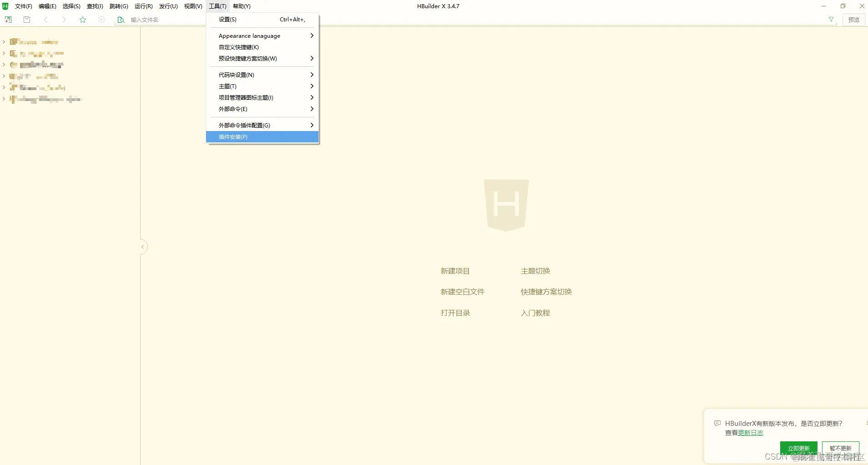Click the save file toolbar icon
The width and height of the screenshot is (868, 465).
click(27, 20)
